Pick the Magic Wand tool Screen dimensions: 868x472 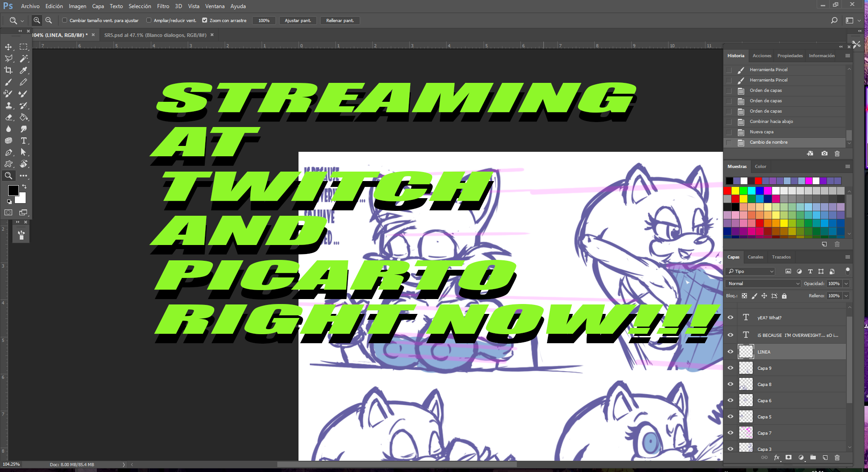click(23, 59)
